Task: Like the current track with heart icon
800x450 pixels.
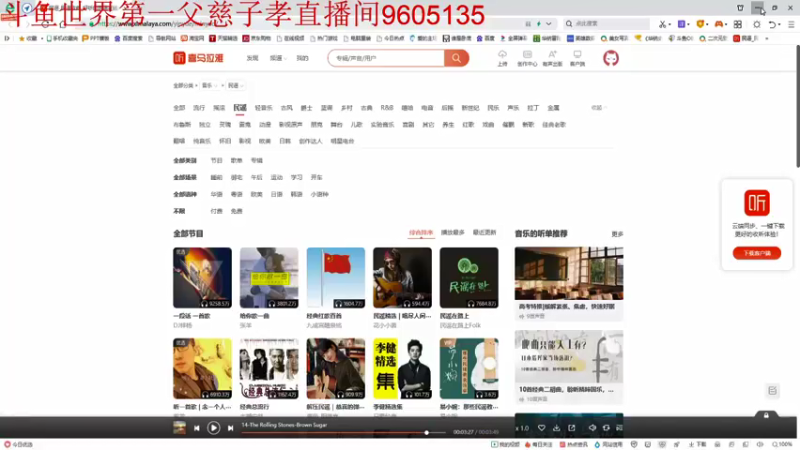Action: coord(542,428)
